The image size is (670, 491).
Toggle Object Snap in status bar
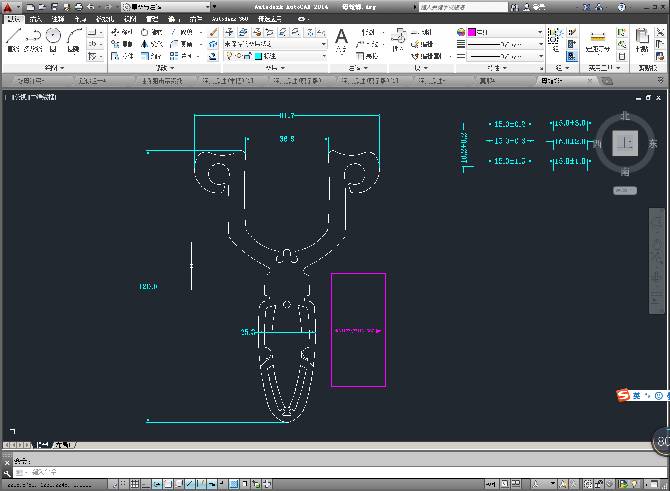168,484
